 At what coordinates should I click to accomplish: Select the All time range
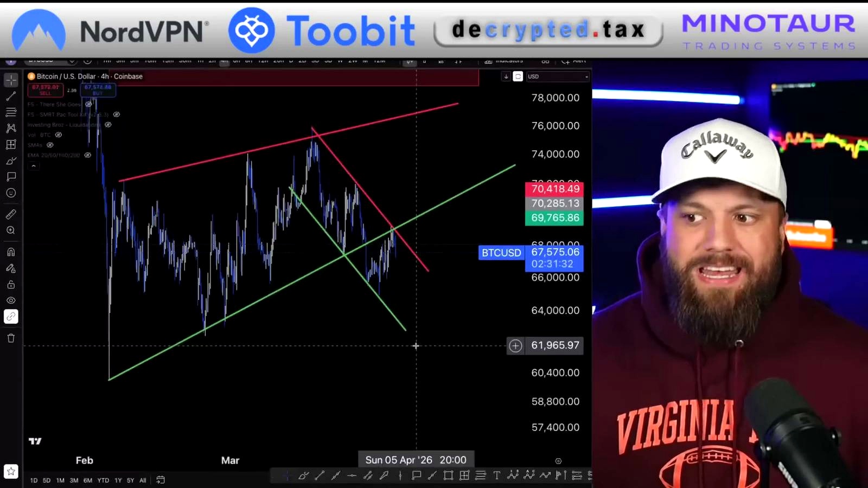[x=143, y=480]
